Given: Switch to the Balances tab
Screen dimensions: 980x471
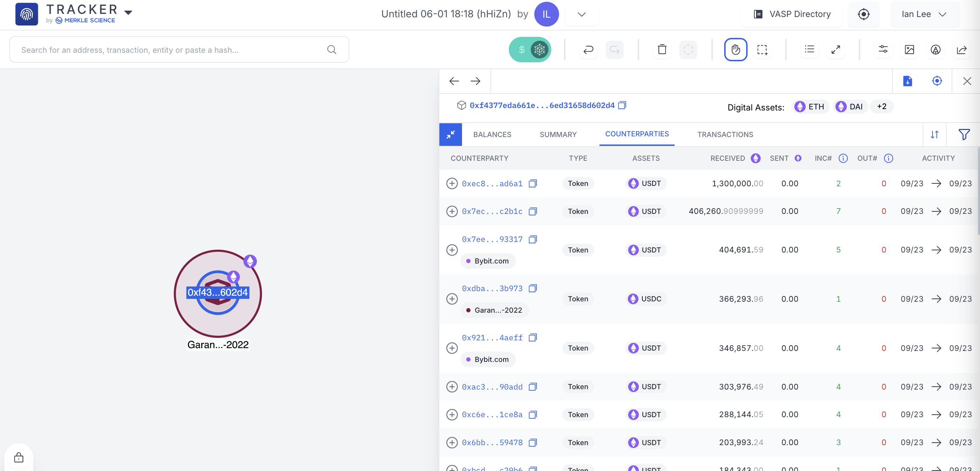Looking at the screenshot, I should pos(492,135).
